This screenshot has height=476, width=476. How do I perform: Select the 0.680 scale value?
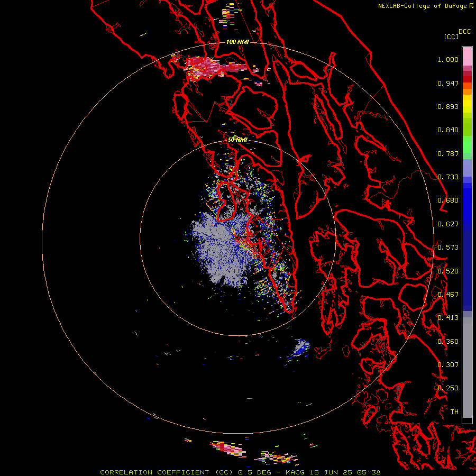(x=448, y=200)
